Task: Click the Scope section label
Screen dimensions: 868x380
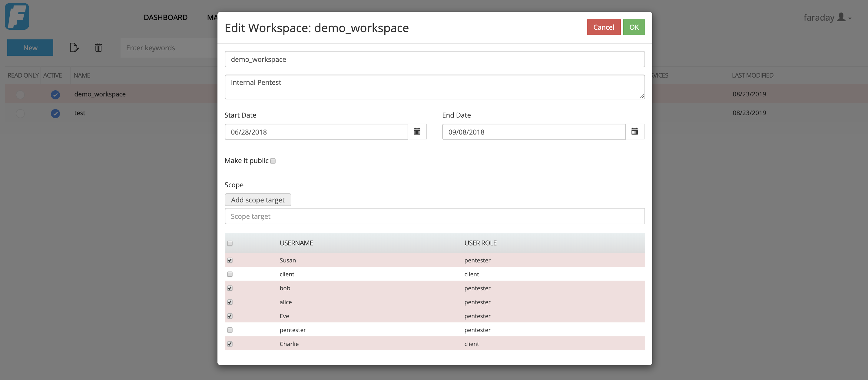Action: 234,185
